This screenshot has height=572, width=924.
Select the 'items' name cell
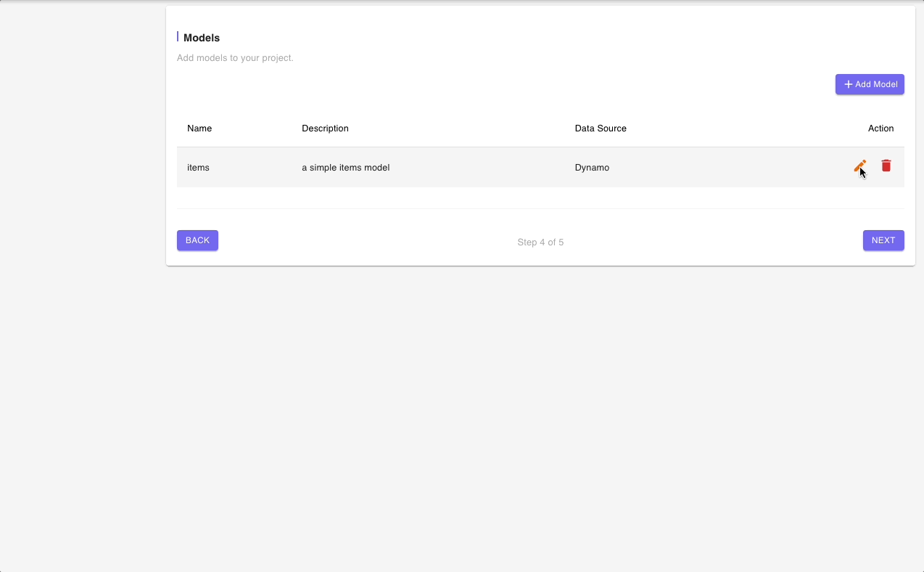click(x=198, y=168)
